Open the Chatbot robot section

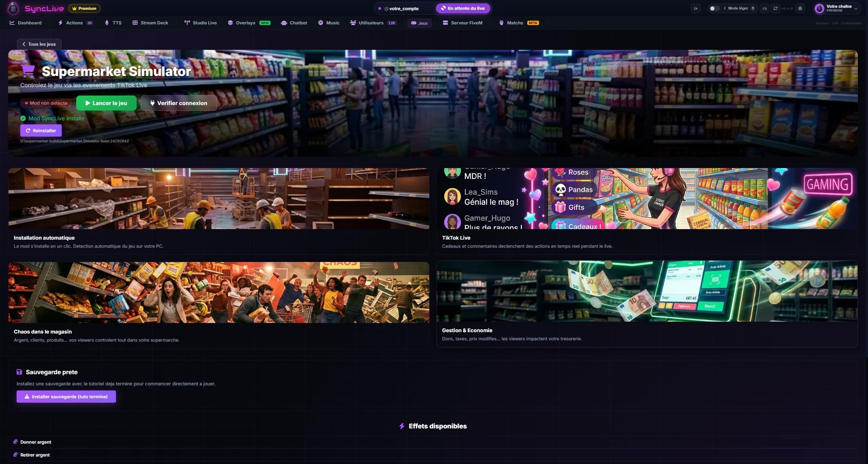pos(294,23)
